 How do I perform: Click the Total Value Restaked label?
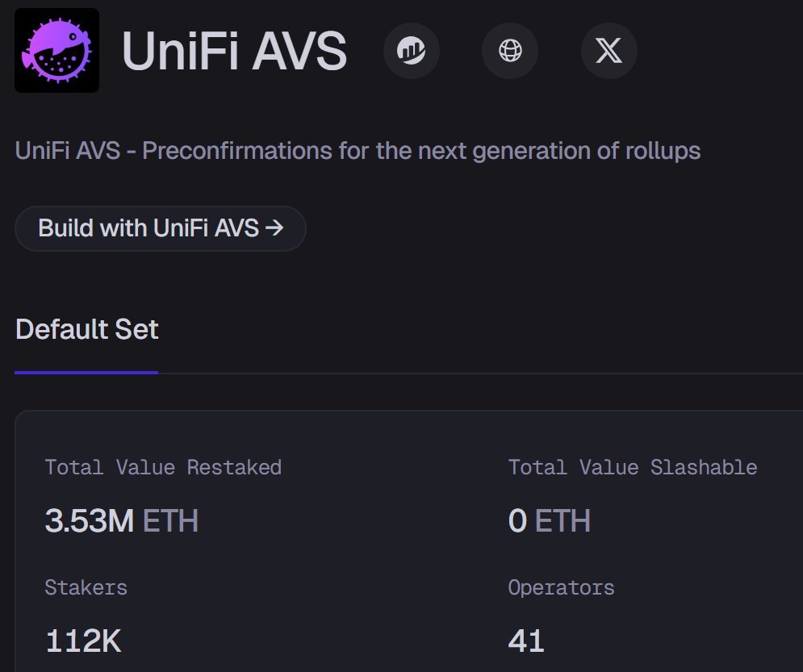click(163, 467)
